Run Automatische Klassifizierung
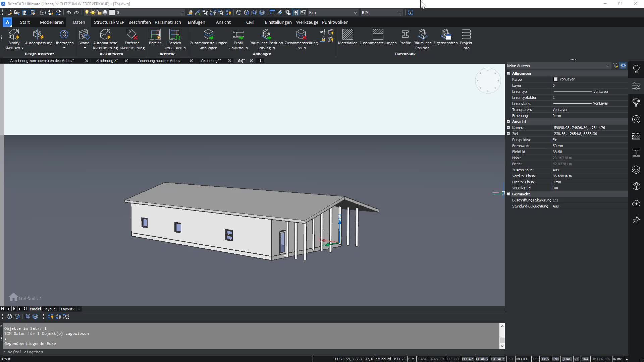The height and width of the screenshot is (362, 644). click(x=105, y=39)
